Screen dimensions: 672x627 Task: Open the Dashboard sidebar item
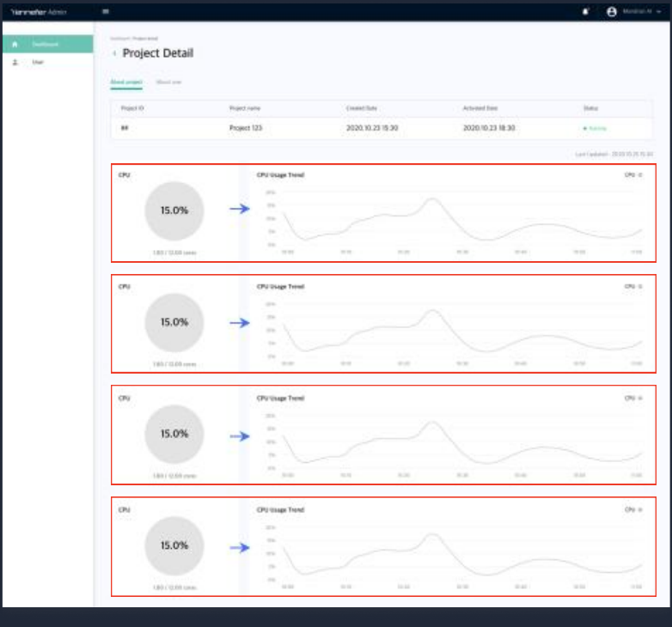click(x=47, y=44)
